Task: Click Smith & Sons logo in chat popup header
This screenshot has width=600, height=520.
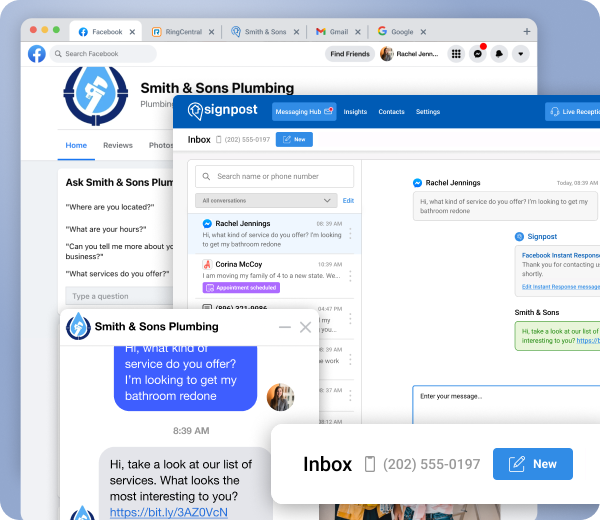Action: click(x=78, y=326)
